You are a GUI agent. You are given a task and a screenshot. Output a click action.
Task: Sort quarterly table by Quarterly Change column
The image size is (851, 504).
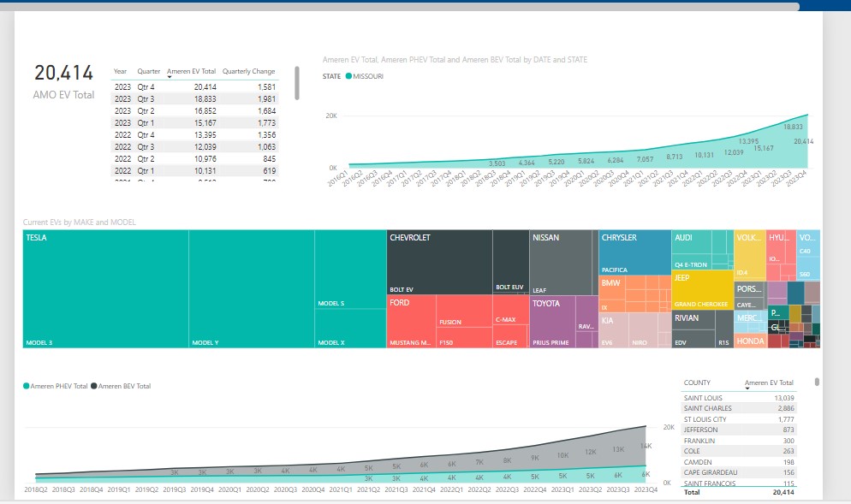point(248,71)
